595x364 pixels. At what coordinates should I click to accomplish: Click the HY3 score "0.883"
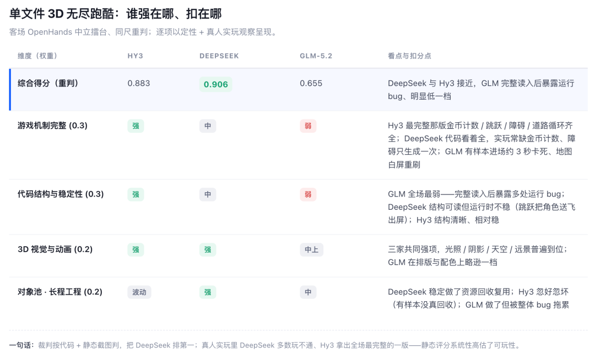pos(138,83)
